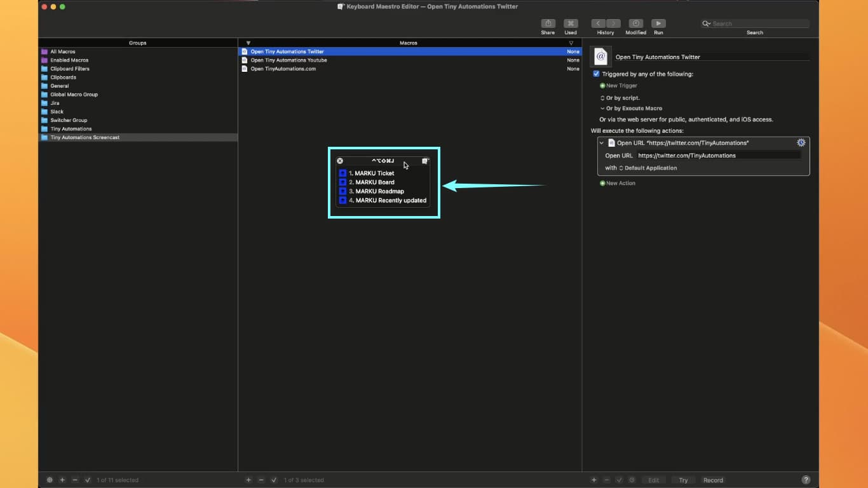Delete the group with the minus icon
868x488 pixels.
(75, 480)
